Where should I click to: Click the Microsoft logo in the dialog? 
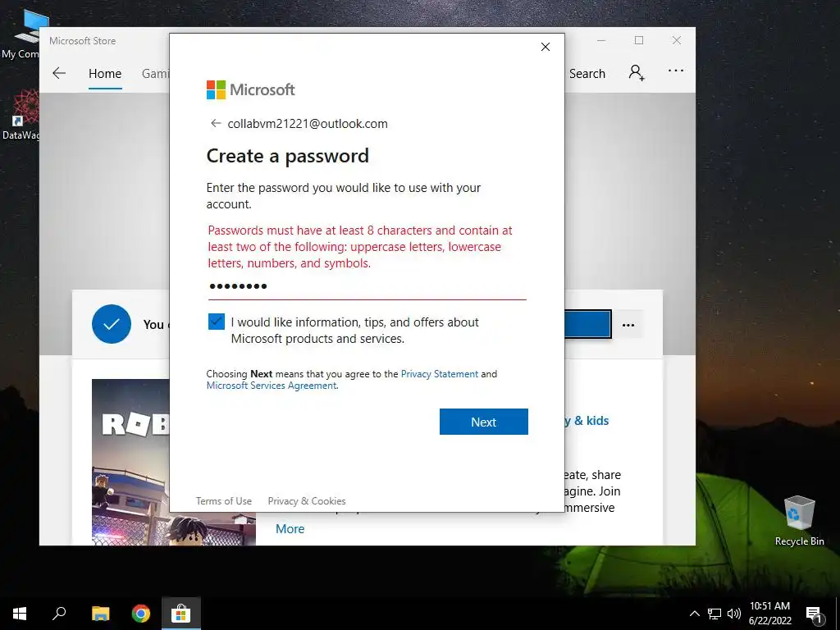point(251,90)
